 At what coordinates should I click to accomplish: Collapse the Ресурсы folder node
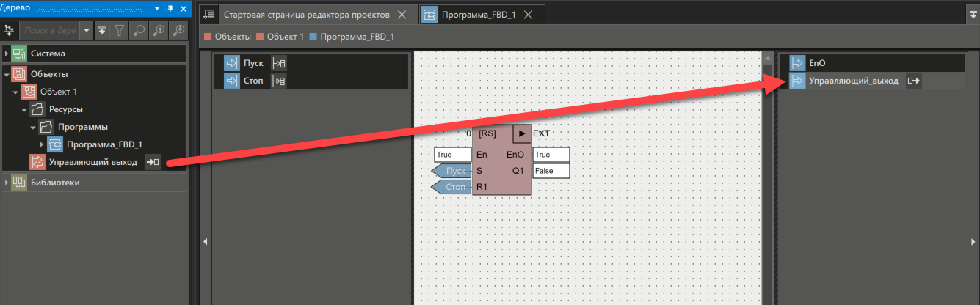[x=24, y=109]
